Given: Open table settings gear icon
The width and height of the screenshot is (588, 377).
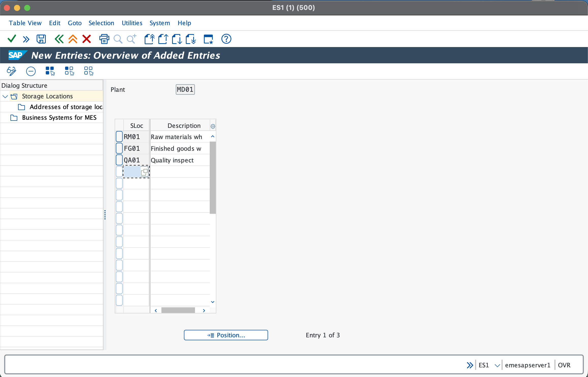Looking at the screenshot, I should (x=213, y=126).
